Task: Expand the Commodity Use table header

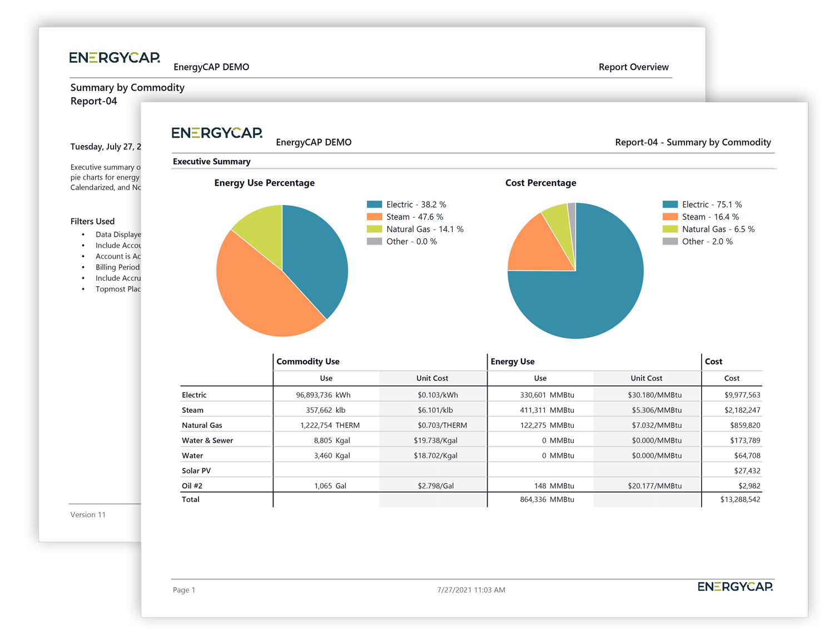Action: click(x=308, y=361)
